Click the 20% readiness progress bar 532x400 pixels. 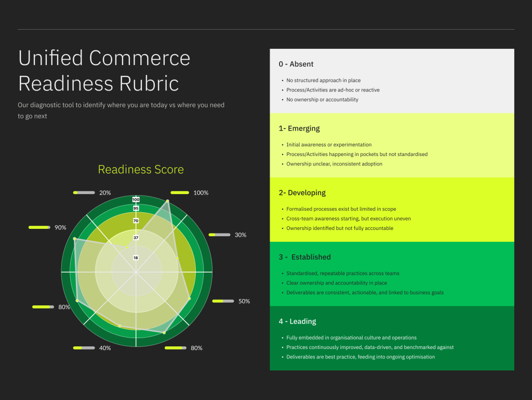pyautogui.click(x=84, y=192)
